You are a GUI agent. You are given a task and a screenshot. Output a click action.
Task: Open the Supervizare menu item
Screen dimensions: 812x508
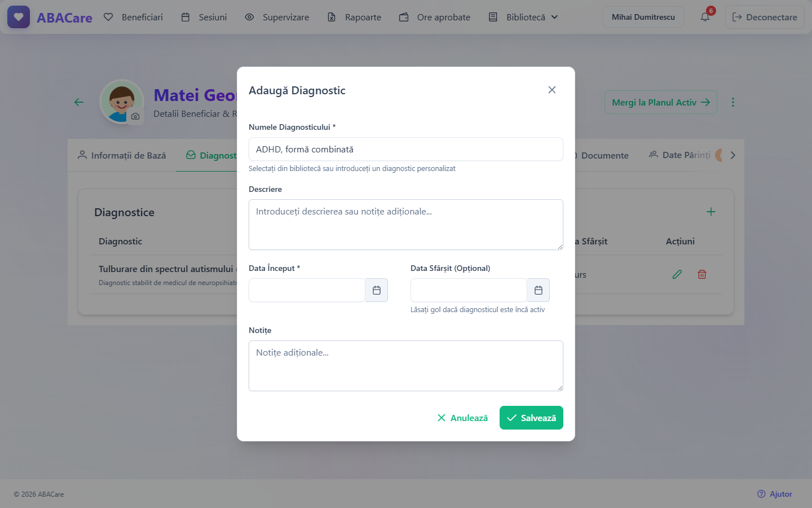pos(277,17)
